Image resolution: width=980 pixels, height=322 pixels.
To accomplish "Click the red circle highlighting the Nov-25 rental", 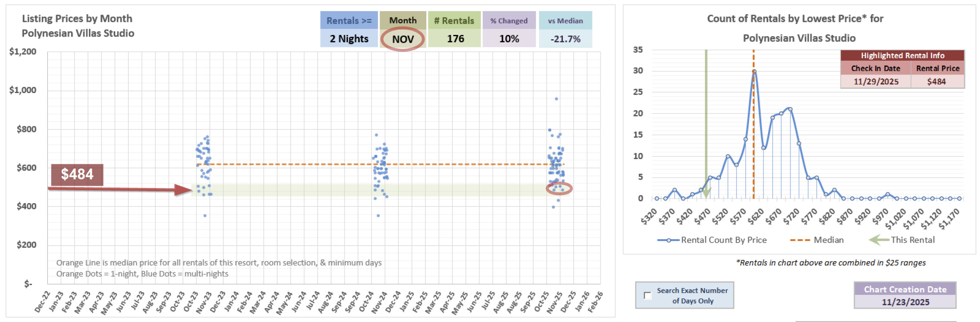I will coord(559,188).
